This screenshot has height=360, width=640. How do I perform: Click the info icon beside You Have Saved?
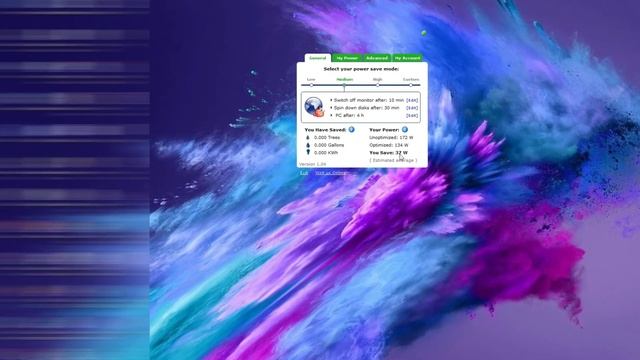351,129
